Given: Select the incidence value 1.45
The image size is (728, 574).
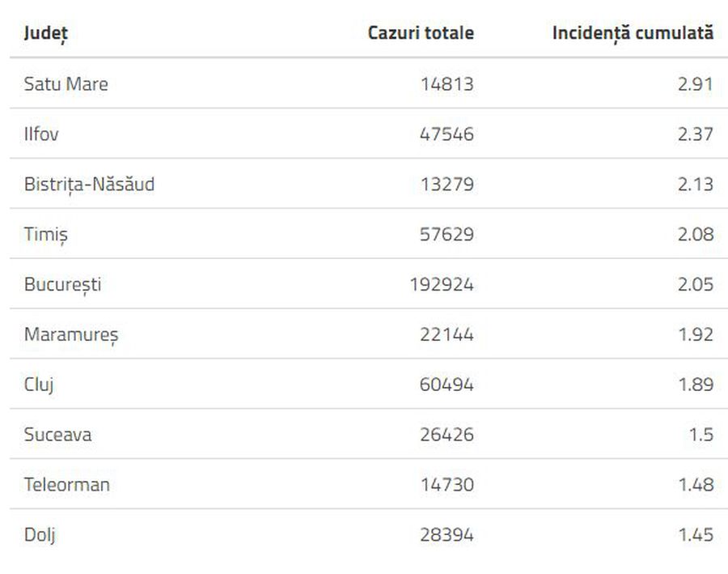Looking at the screenshot, I should point(696,534).
